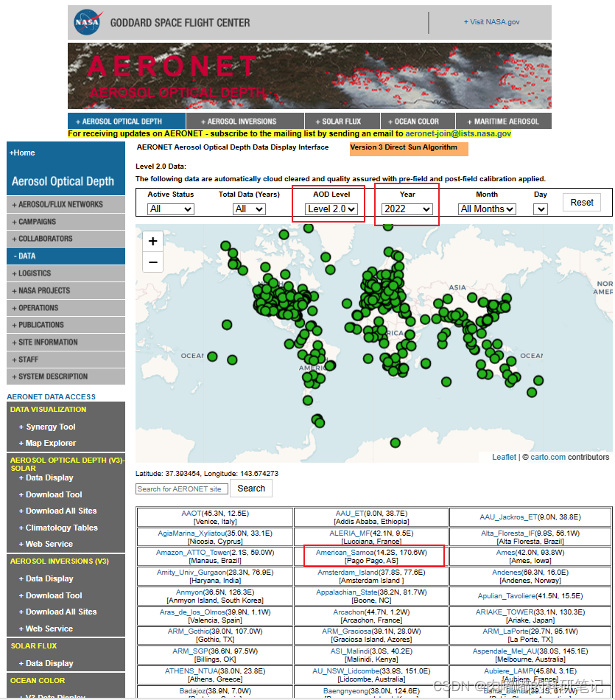The width and height of the screenshot is (615, 700).
Task: Expand Publications menu item
Action: tap(66, 325)
